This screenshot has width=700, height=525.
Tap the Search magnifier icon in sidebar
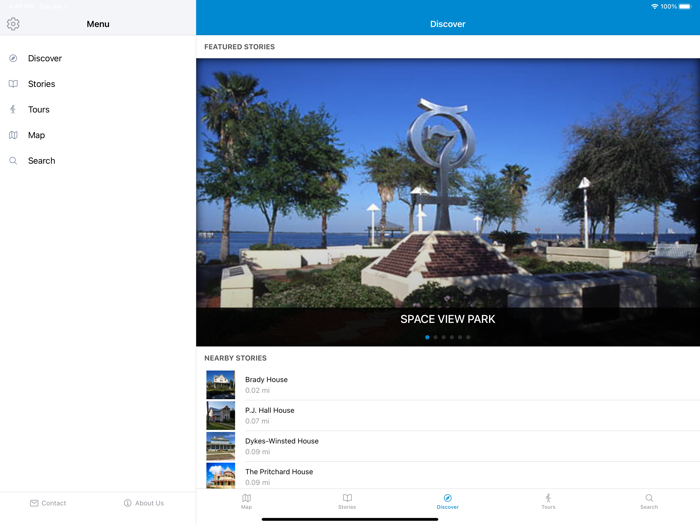pos(13,161)
